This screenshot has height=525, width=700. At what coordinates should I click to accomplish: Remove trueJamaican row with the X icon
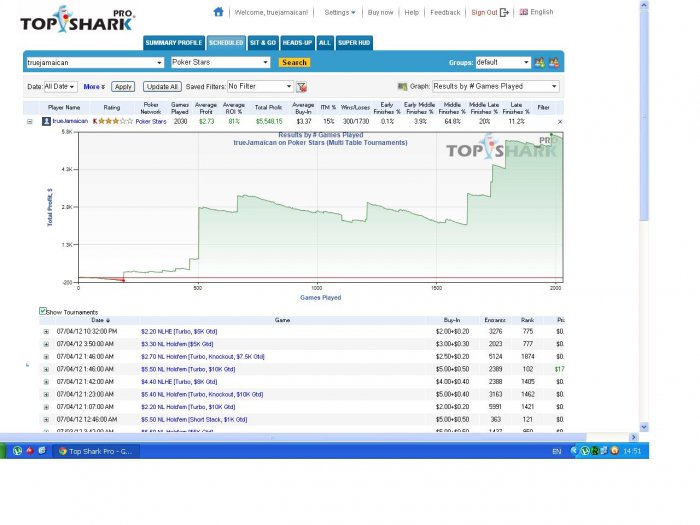559,121
